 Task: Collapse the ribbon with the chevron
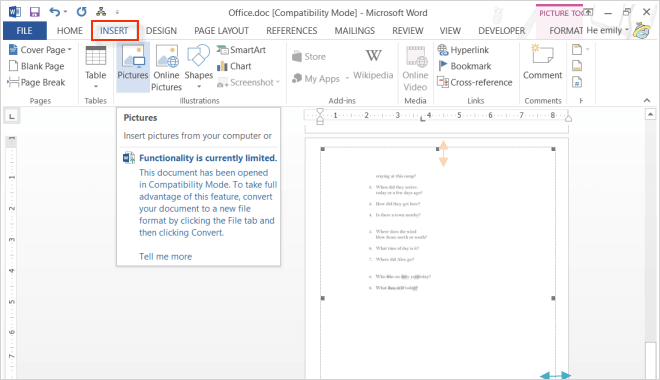[x=647, y=100]
